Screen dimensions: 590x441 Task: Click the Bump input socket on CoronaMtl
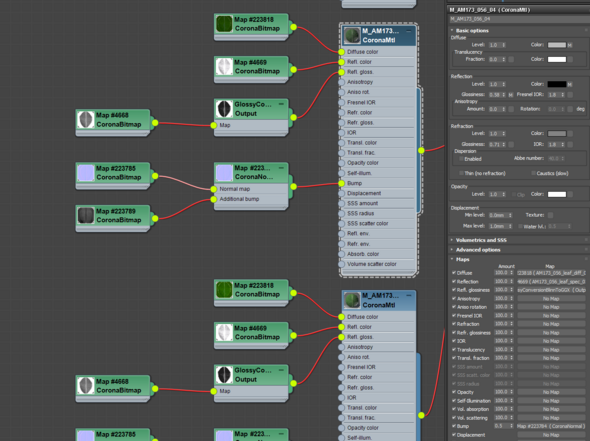point(341,183)
